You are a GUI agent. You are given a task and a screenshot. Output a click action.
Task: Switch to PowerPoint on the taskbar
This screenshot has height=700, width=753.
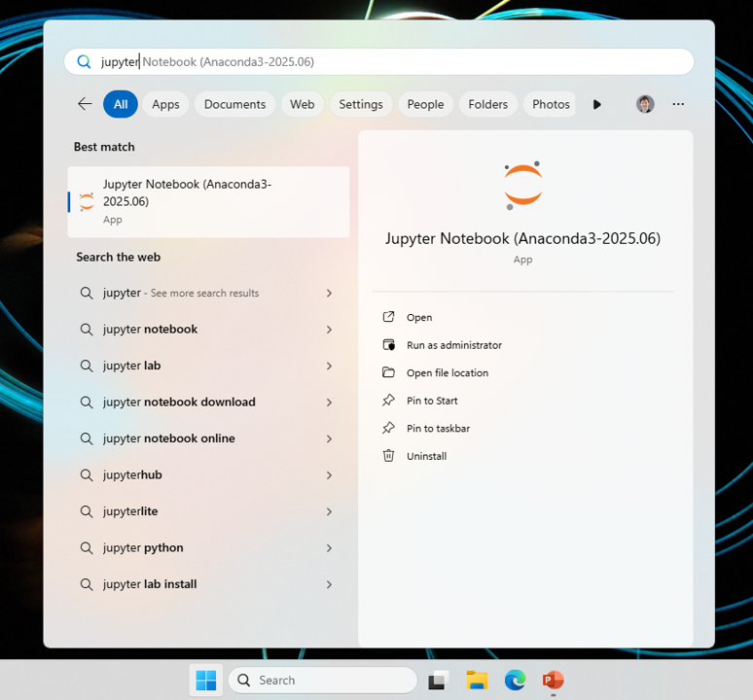[x=554, y=681]
